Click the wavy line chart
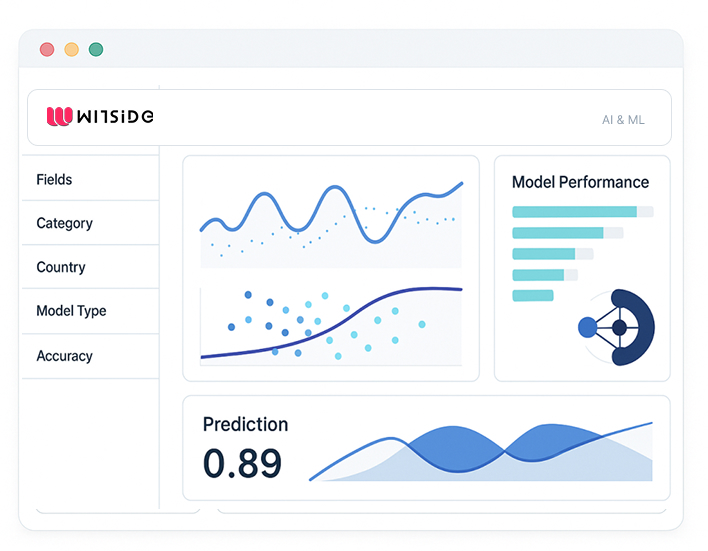The height and width of the screenshot is (551, 708). pos(331,224)
